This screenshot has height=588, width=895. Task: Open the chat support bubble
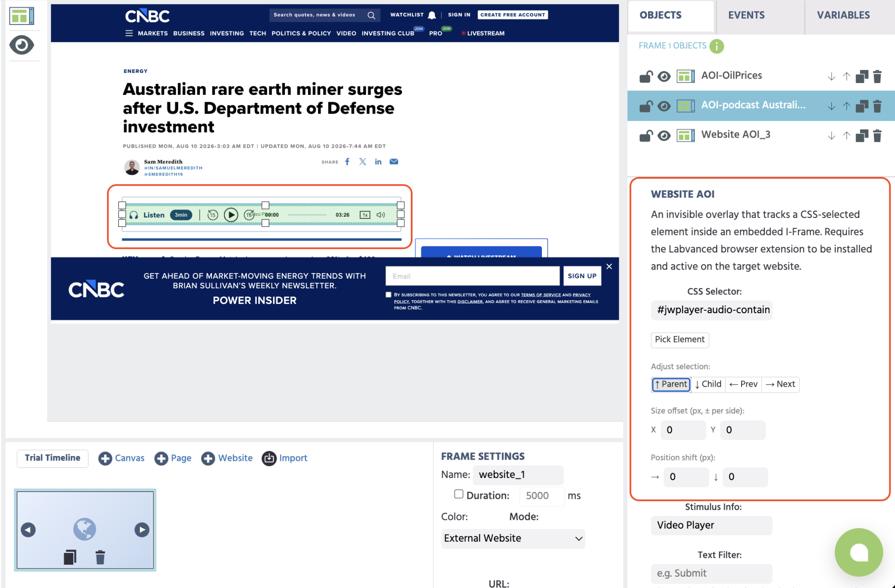click(859, 553)
